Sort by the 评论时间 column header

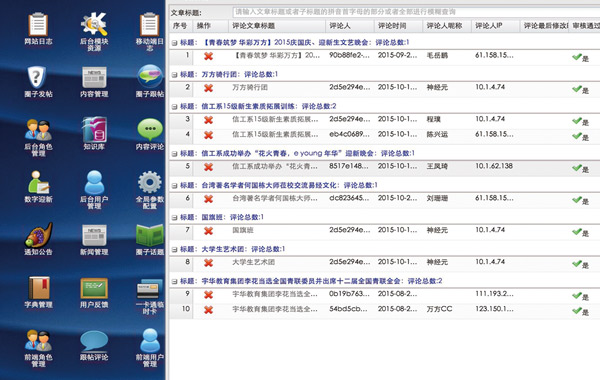(399, 26)
